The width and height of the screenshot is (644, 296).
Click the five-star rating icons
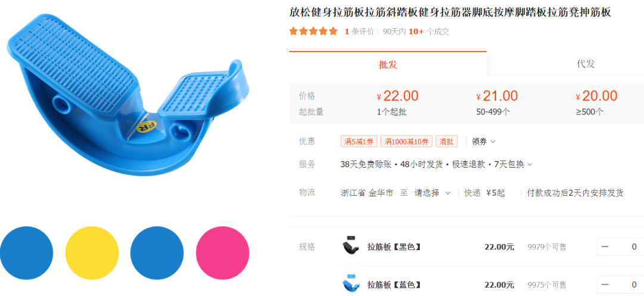[314, 31]
